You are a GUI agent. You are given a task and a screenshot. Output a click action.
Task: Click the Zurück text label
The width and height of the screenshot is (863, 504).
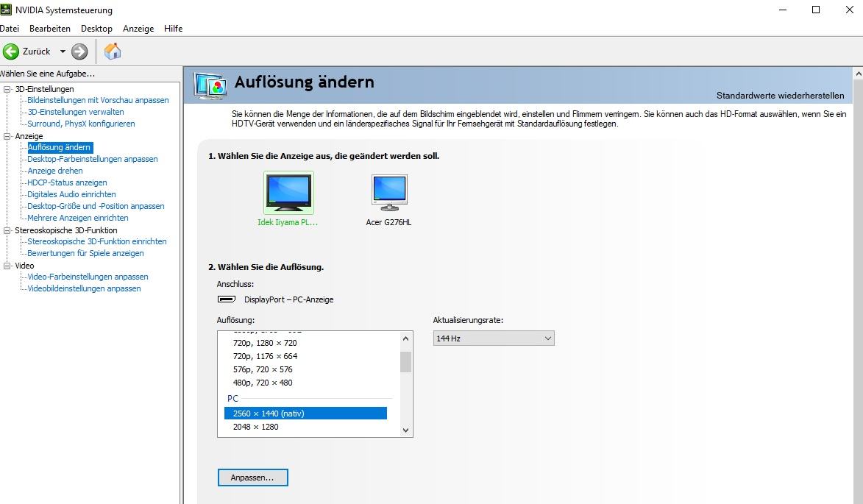click(x=36, y=52)
